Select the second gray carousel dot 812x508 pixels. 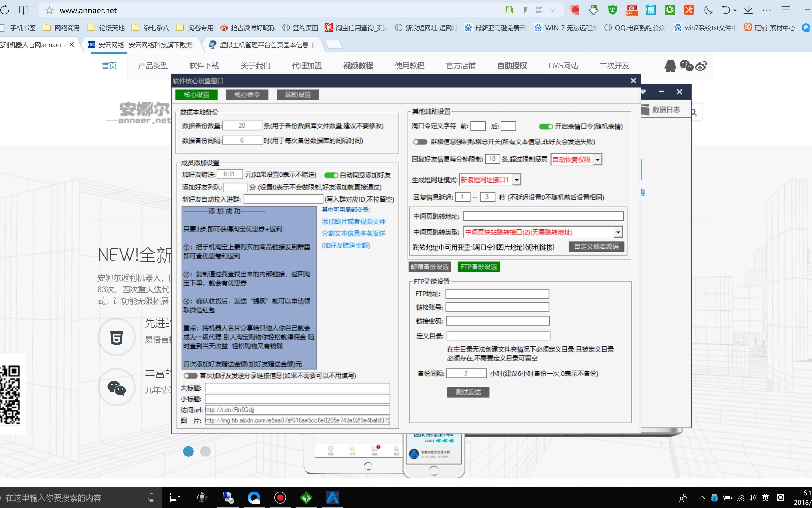point(205,451)
